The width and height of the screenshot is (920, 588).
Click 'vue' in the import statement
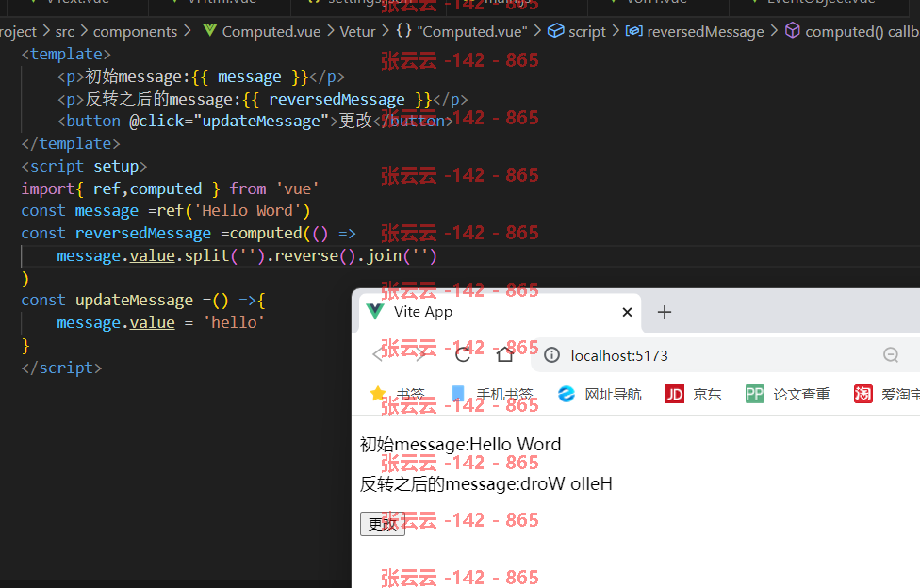point(297,189)
